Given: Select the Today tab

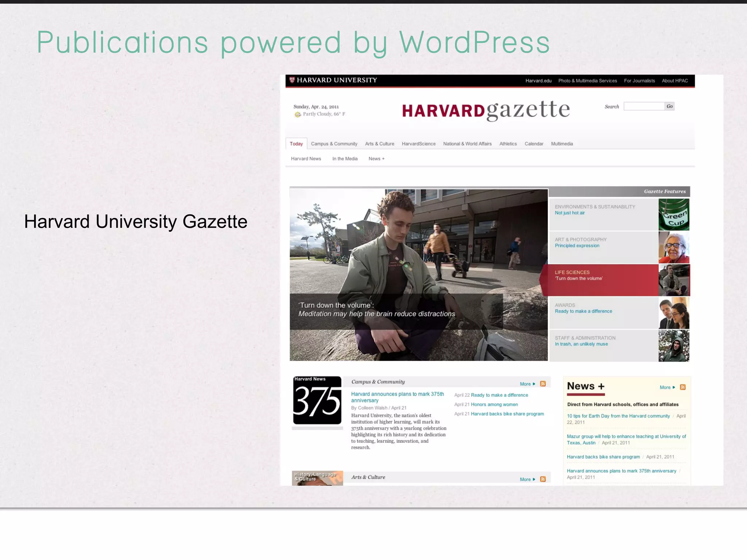Looking at the screenshot, I should 296,144.
